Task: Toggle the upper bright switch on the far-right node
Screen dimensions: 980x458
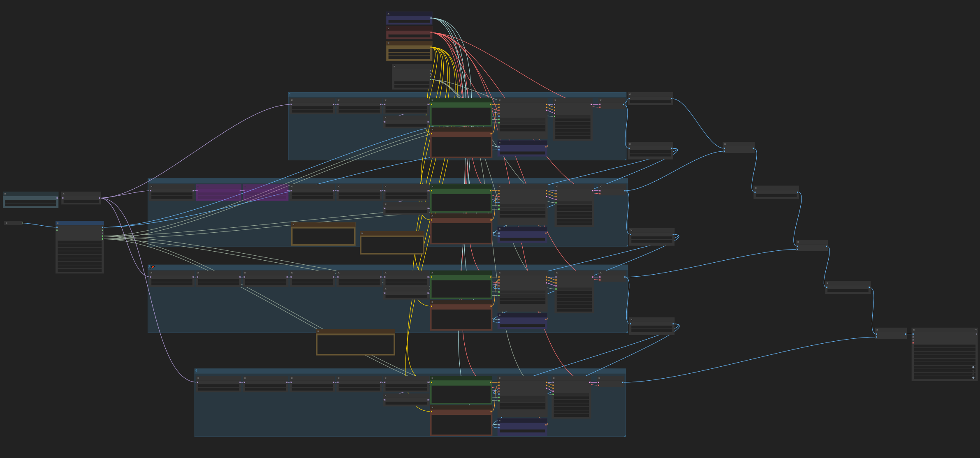Action: point(973,367)
